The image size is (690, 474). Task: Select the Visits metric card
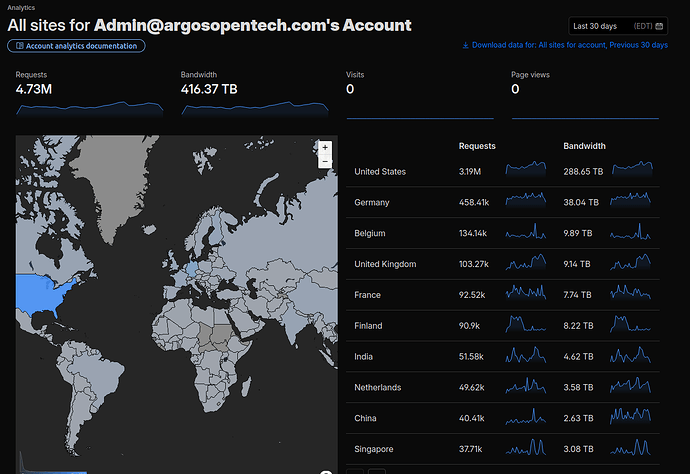click(420, 94)
